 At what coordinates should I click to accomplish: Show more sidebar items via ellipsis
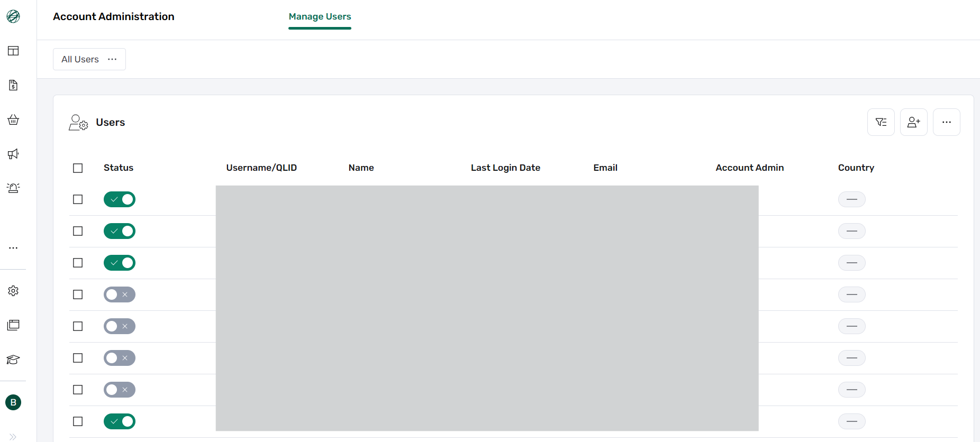tap(13, 247)
